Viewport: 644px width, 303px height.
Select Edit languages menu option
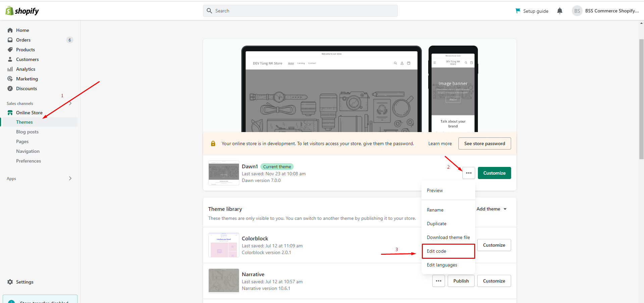pyautogui.click(x=448, y=265)
